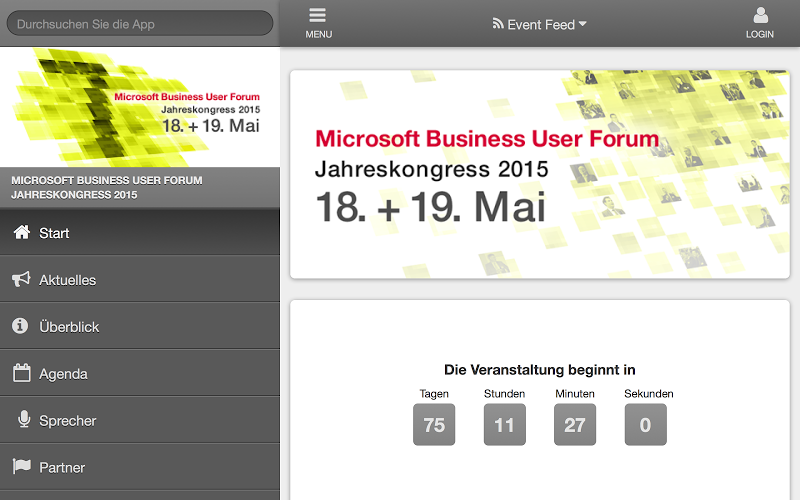The height and width of the screenshot is (500, 800).
Task: Click the home icon beside Start
Action: (21, 233)
